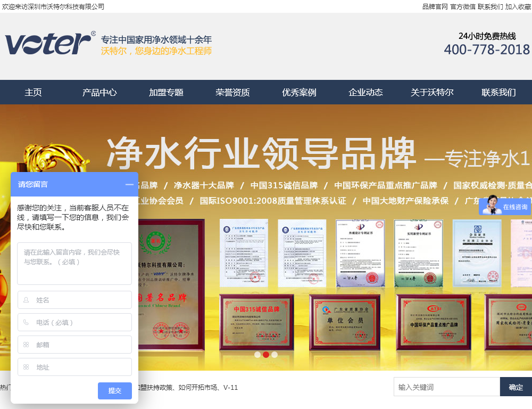Focus the 姓名 input field
The image size is (532, 409).
(x=74, y=300)
